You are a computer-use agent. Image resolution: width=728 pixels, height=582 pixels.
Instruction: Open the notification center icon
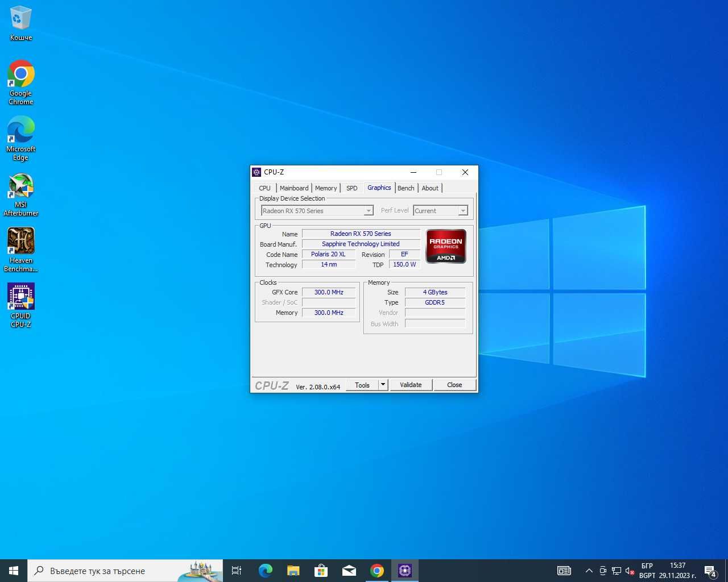point(710,571)
